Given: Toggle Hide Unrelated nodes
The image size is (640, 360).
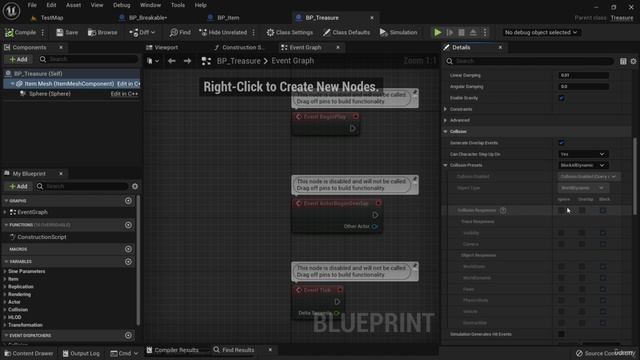Looking at the screenshot, I should (223, 32).
